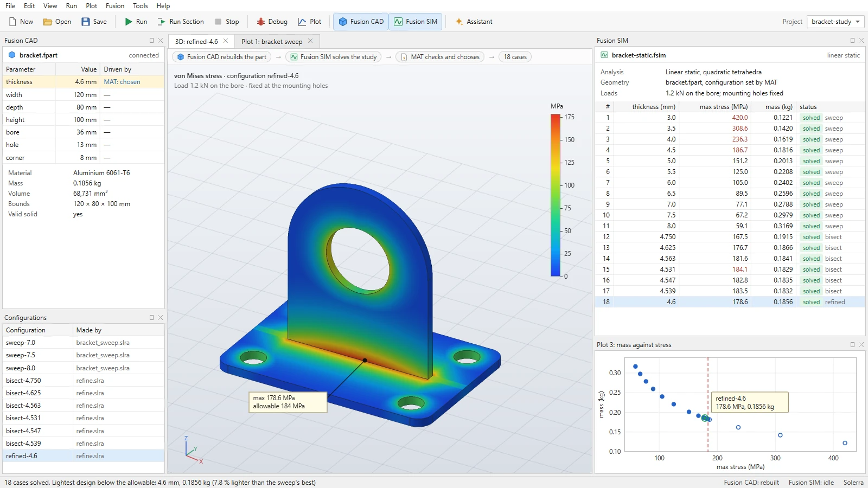
Task: Click the bracket.fpart part icon in Fusion CAD panel
Action: [x=12, y=55]
